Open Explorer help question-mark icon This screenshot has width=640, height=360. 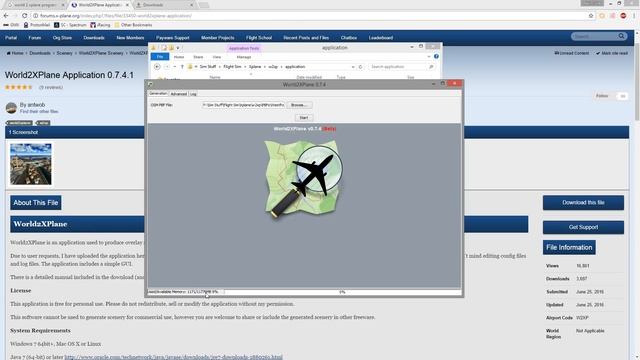coord(436,57)
